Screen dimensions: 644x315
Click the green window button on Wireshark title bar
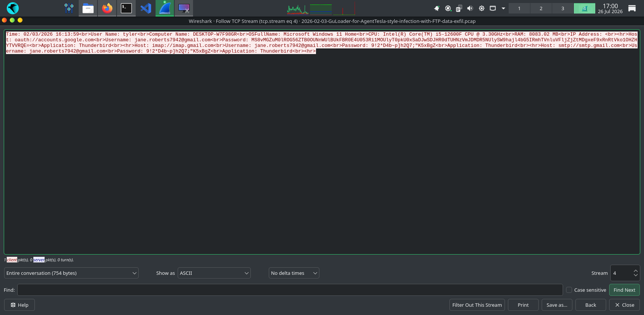coord(12,20)
